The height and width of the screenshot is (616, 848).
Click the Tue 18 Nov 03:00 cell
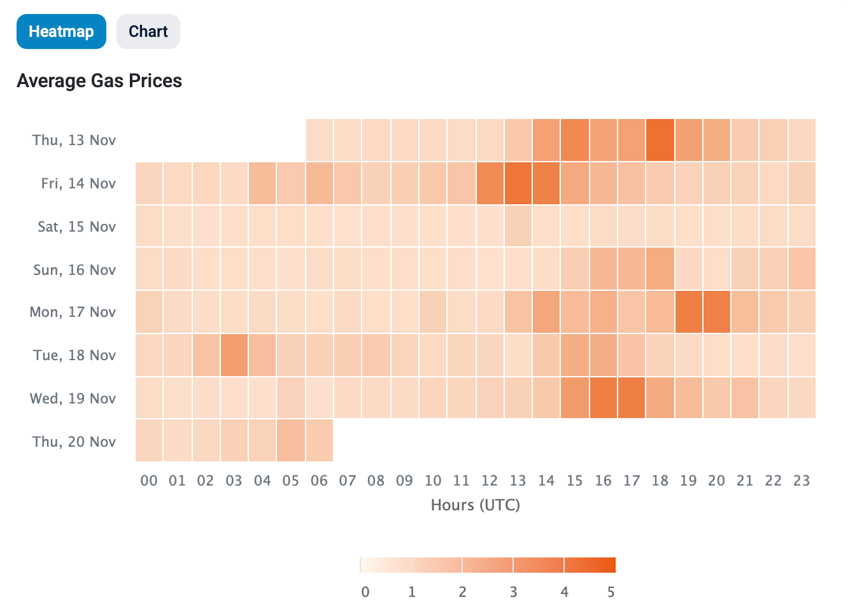[x=234, y=355]
